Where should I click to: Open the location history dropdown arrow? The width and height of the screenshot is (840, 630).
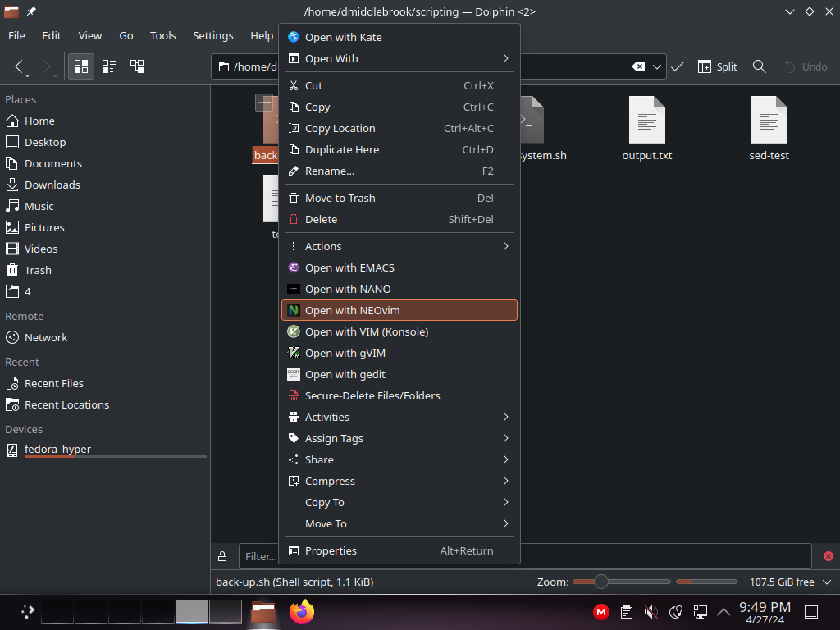pyautogui.click(x=657, y=66)
